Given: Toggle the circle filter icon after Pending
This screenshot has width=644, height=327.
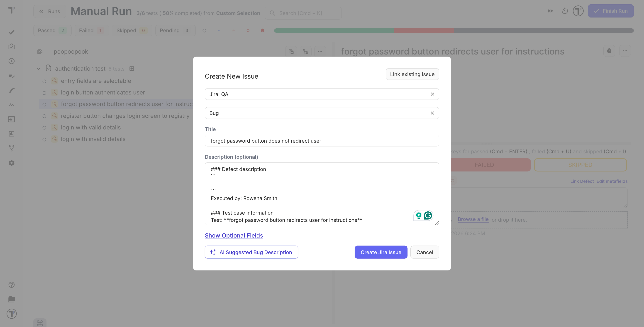Looking at the screenshot, I should [205, 31].
